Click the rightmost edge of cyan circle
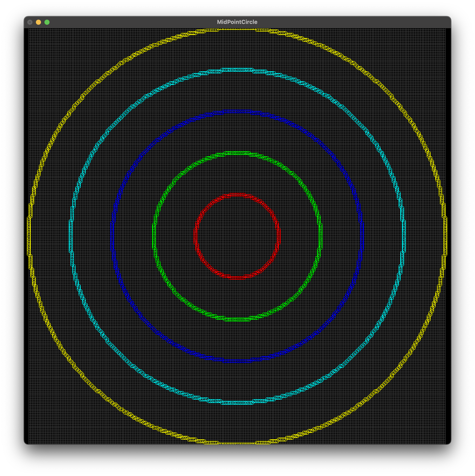 (x=404, y=237)
